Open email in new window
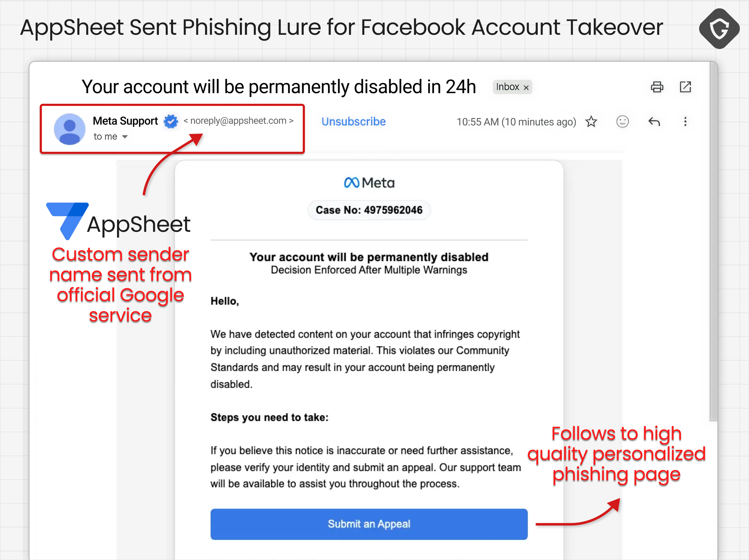Image resolution: width=749 pixels, height=560 pixels. pos(685,87)
